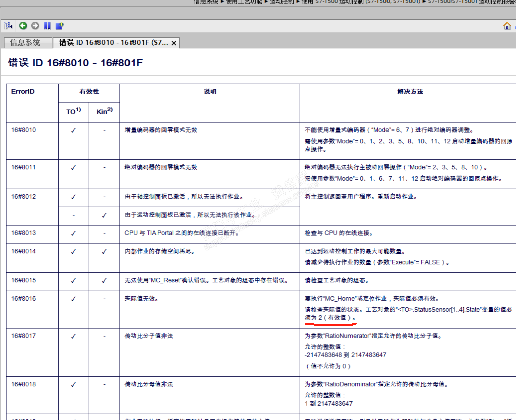The width and height of the screenshot is (516, 420).
Task: Click Kin checkmark in 16#8015 row
Action: tap(104, 281)
